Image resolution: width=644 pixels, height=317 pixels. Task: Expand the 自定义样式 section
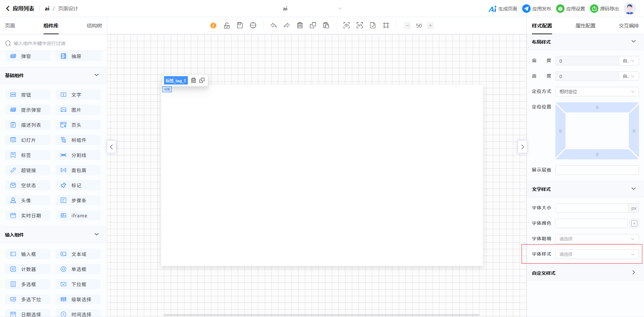pos(633,273)
